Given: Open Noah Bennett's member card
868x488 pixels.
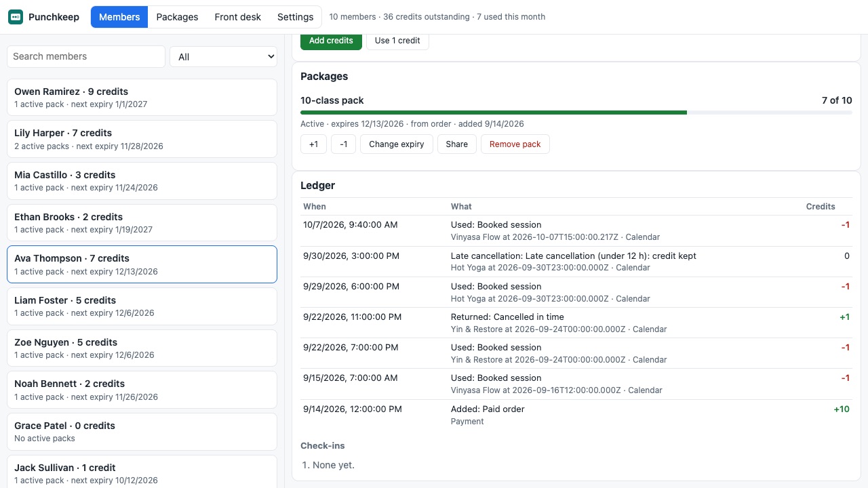Looking at the screenshot, I should (x=142, y=390).
